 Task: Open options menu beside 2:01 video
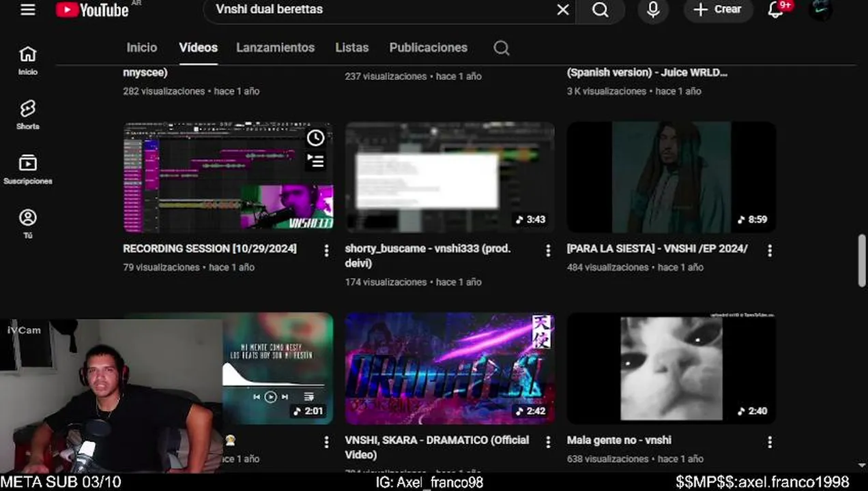click(x=326, y=442)
